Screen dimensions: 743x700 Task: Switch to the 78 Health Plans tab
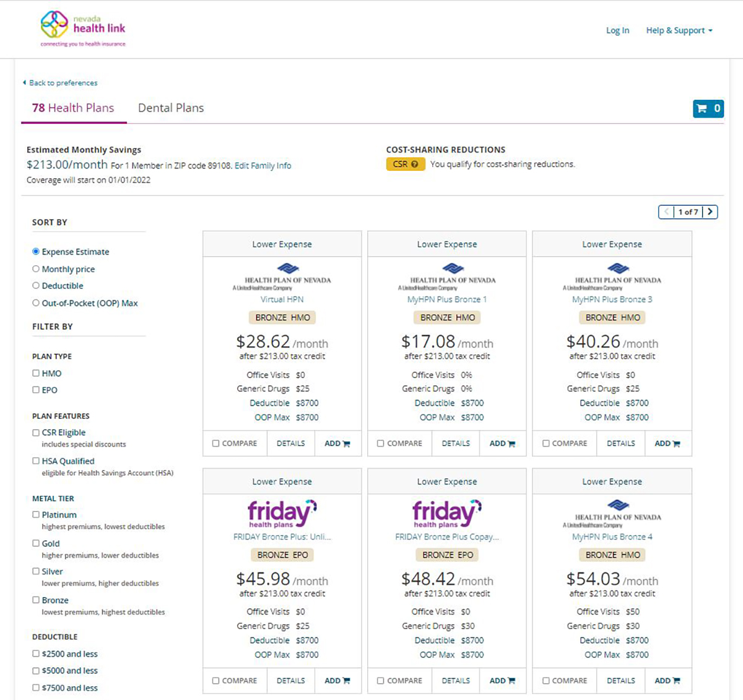(x=73, y=108)
